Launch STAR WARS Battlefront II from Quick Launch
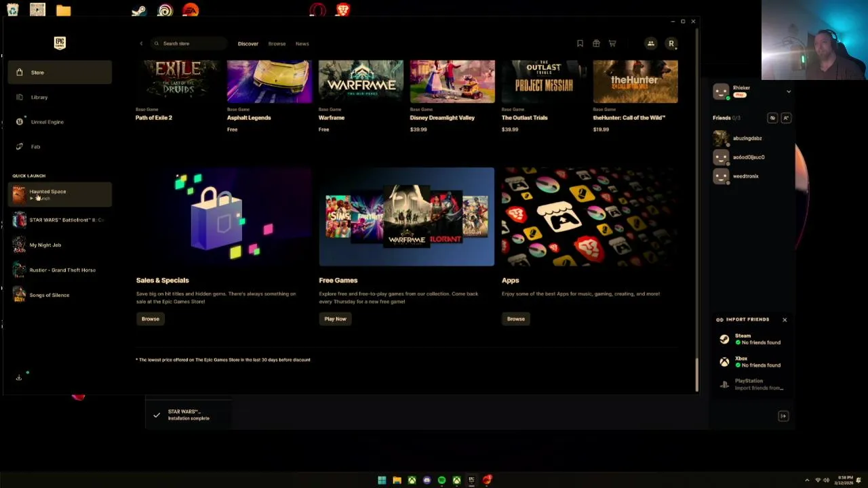 click(60, 220)
